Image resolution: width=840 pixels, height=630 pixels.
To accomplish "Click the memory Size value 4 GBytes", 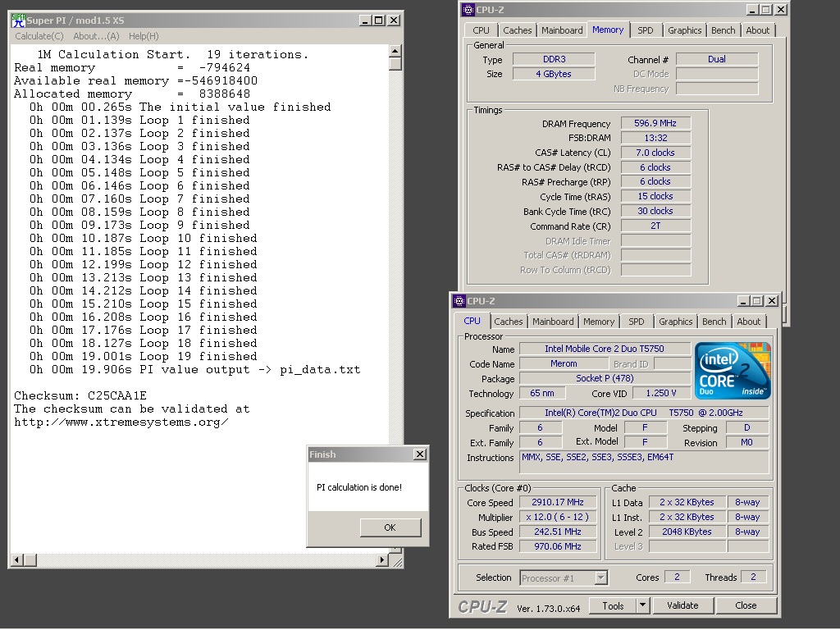I will click(554, 74).
